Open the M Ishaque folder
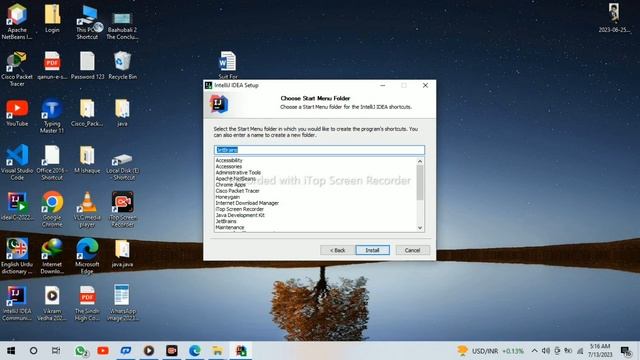This screenshot has height=360, width=640. click(x=87, y=159)
